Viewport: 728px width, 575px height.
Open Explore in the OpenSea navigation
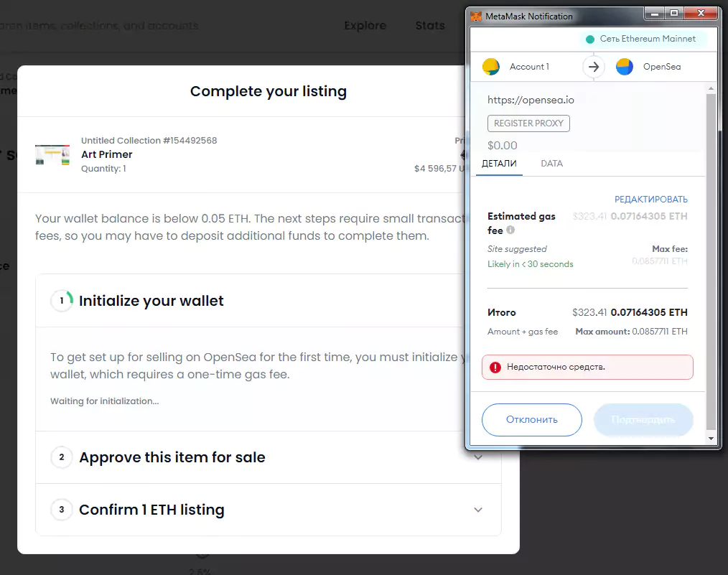pyautogui.click(x=365, y=26)
